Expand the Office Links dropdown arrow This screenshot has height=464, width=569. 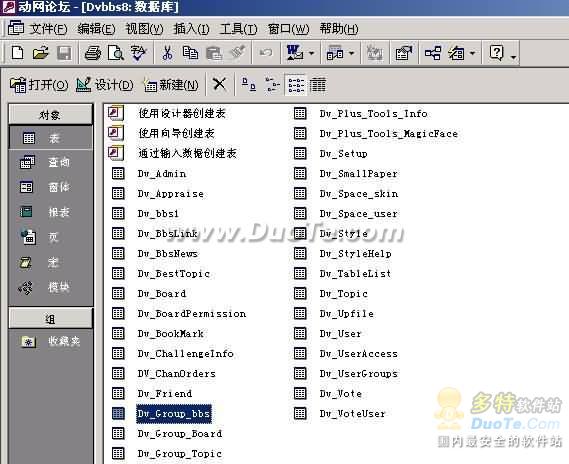pos(311,53)
